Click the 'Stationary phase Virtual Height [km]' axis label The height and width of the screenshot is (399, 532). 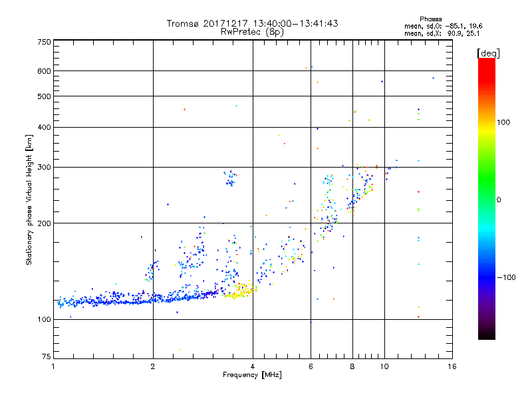29,199
